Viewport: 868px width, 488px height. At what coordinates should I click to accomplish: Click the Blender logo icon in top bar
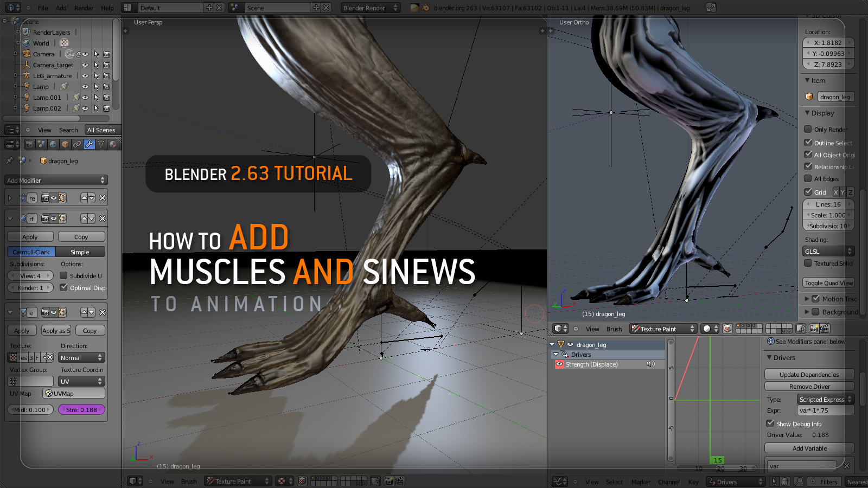426,8
